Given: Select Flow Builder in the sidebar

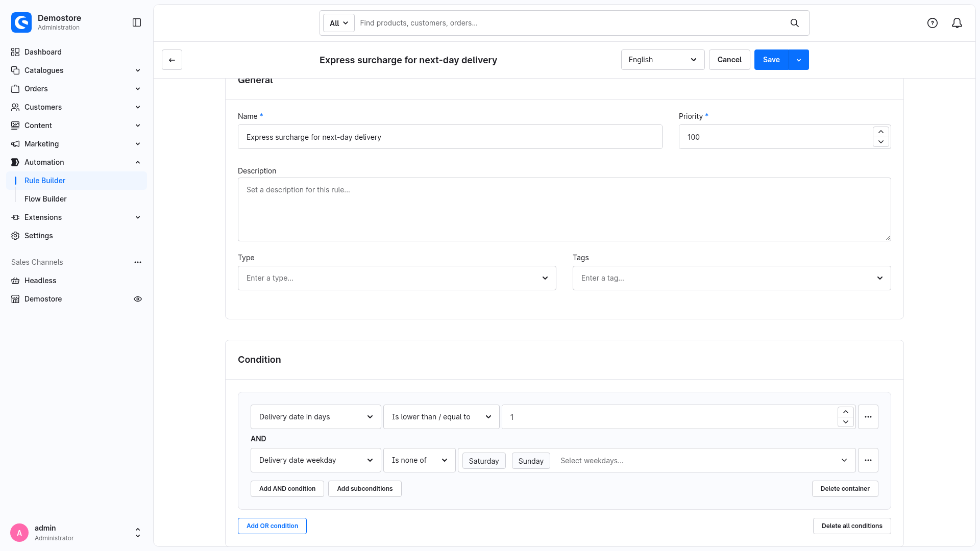Looking at the screenshot, I should click(x=77, y=199).
